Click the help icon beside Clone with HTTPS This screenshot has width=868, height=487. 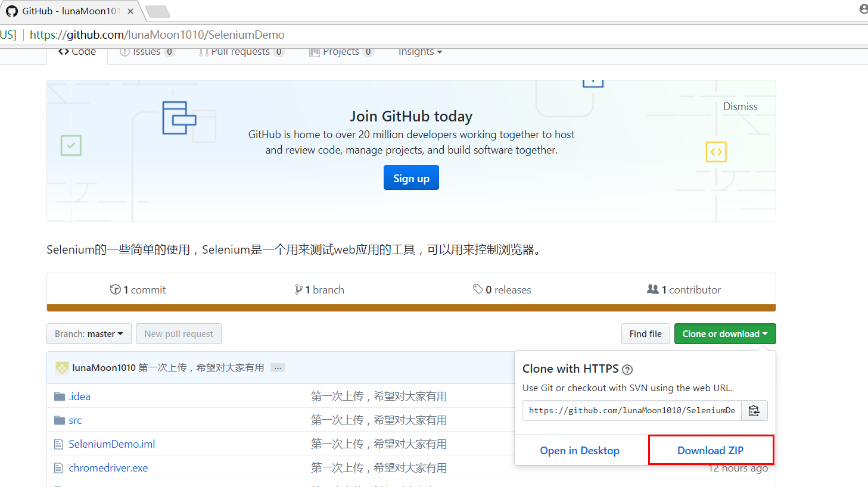tap(627, 370)
